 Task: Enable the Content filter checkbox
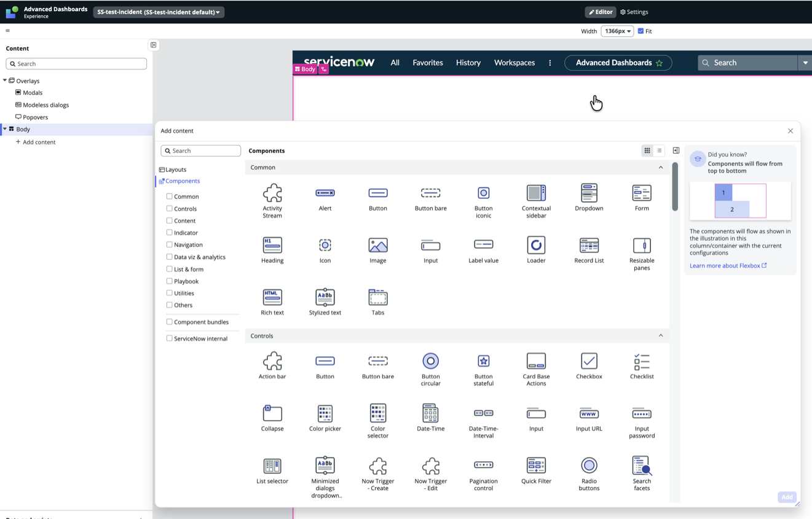click(x=169, y=220)
